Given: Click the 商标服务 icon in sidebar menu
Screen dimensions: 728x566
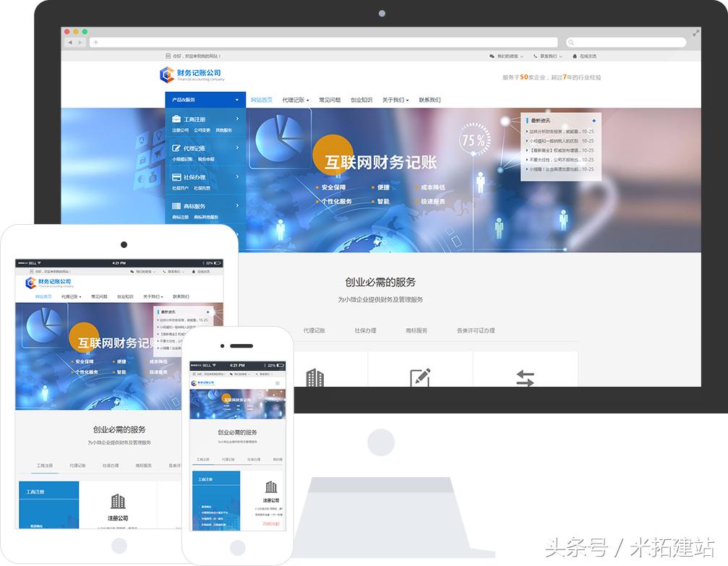Looking at the screenshot, I should [x=176, y=205].
